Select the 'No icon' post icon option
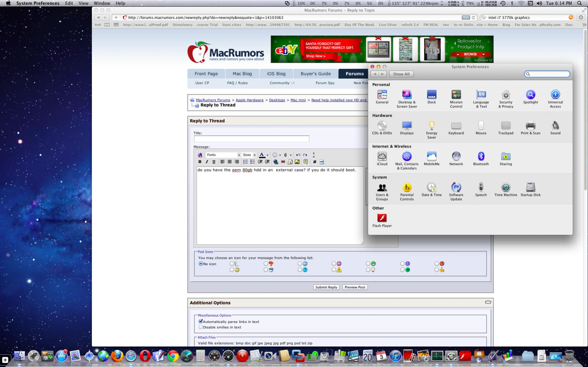The height and width of the screenshot is (367, 588). (x=201, y=264)
